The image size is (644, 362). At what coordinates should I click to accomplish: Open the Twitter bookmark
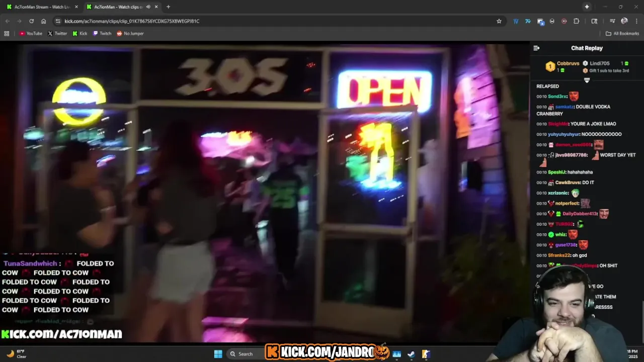tap(57, 34)
